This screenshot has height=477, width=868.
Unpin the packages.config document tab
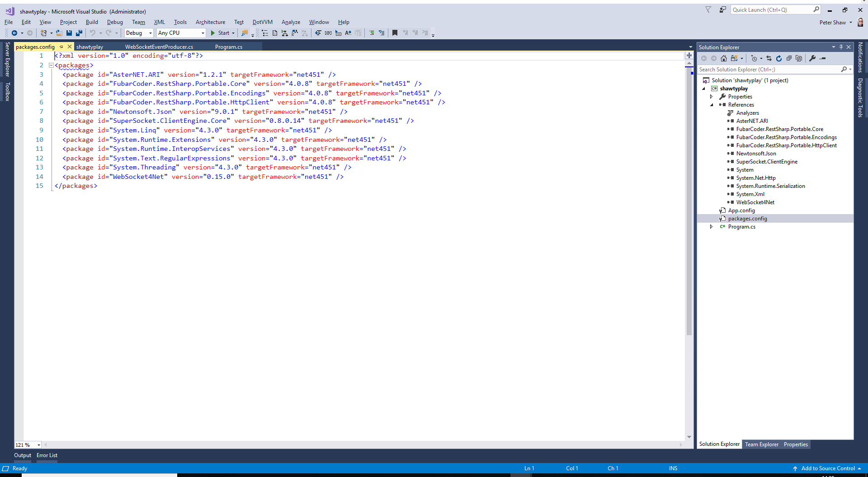(61, 47)
